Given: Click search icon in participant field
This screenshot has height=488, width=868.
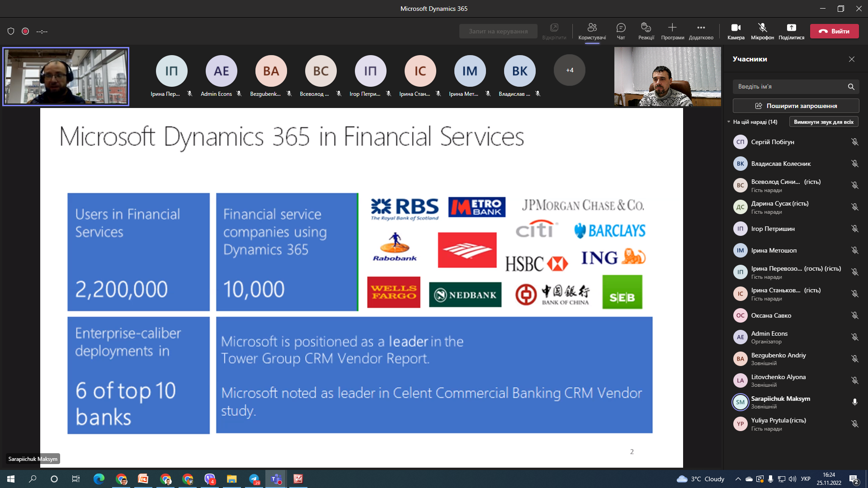Looking at the screenshot, I should pos(851,87).
